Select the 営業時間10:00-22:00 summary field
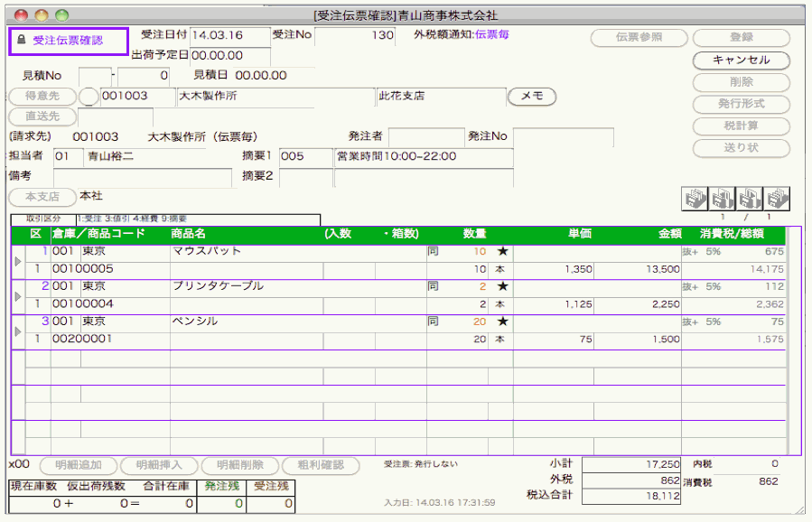812x522 pixels. (425, 156)
